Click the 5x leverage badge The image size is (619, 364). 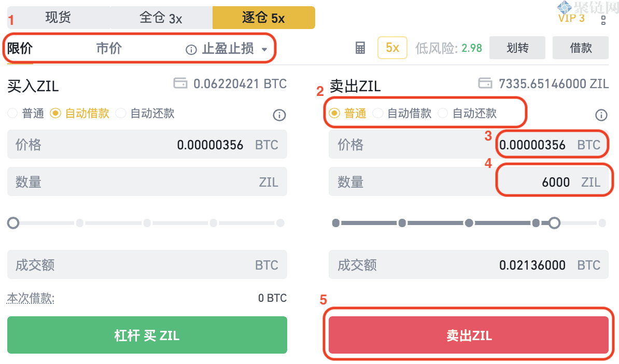pyautogui.click(x=392, y=48)
